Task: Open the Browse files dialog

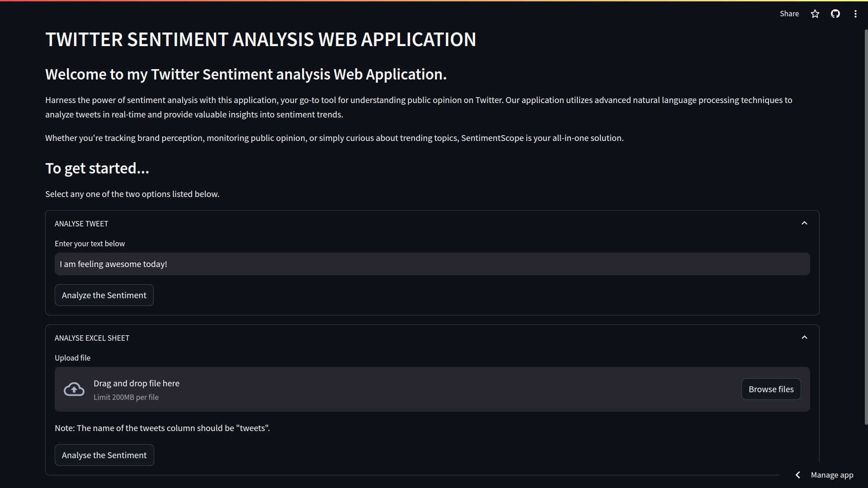Action: (771, 389)
